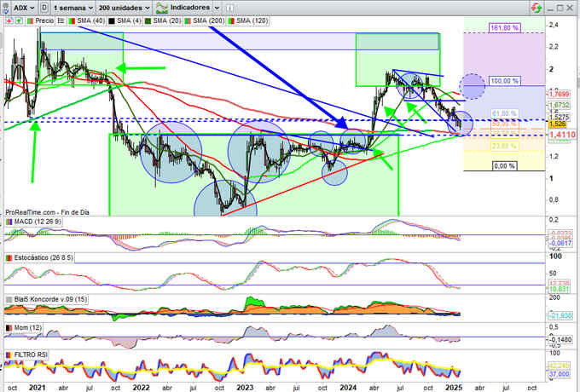Click the D chart type icon
The height and width of the screenshot is (392, 580).
point(43,7)
